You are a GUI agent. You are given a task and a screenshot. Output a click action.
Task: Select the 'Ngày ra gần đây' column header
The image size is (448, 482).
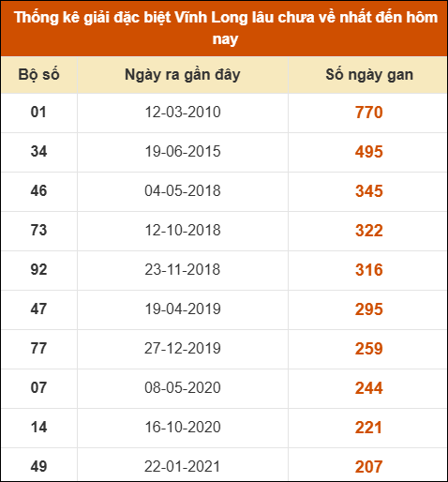click(183, 75)
